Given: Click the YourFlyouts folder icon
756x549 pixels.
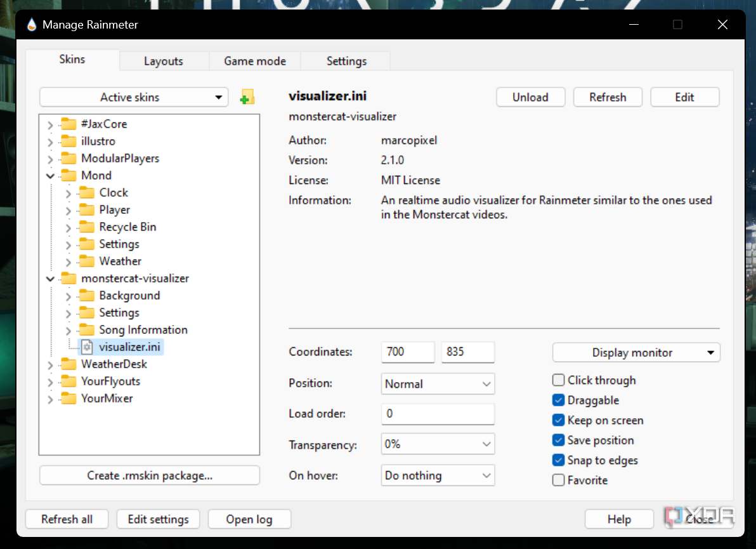Looking at the screenshot, I should 69,381.
